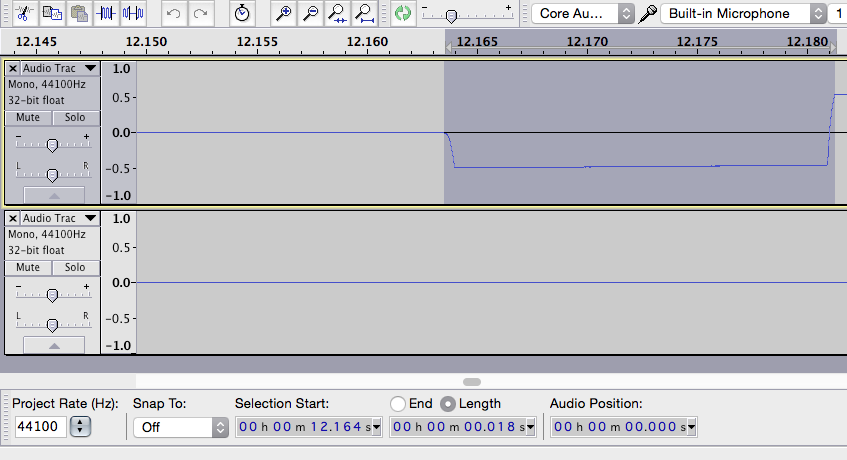Click the Trim audio icon
The width and height of the screenshot is (847, 460).
tap(107, 14)
